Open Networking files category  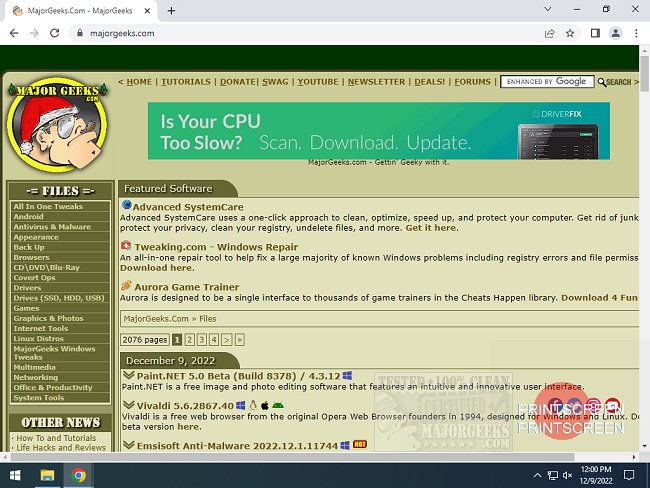pos(61,377)
